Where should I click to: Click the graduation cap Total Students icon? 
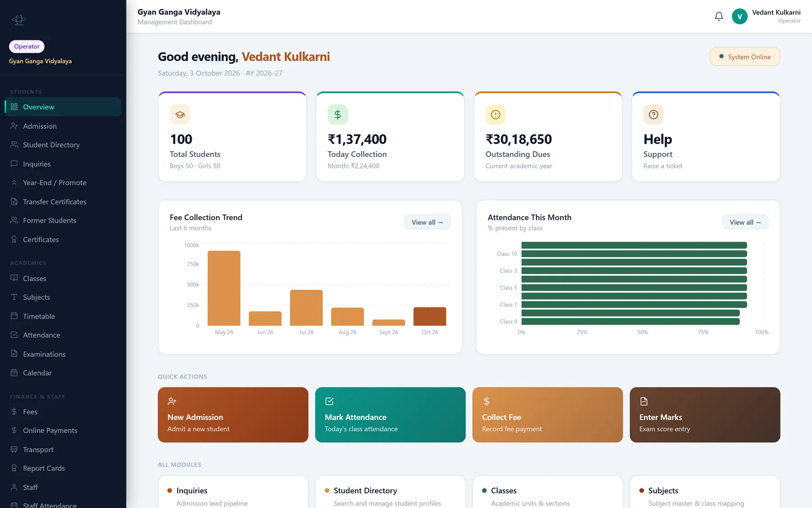click(x=180, y=115)
